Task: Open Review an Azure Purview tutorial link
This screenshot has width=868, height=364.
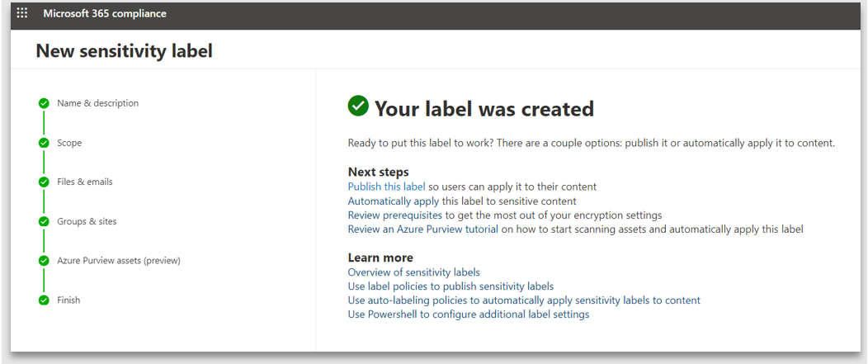Action: coord(422,229)
